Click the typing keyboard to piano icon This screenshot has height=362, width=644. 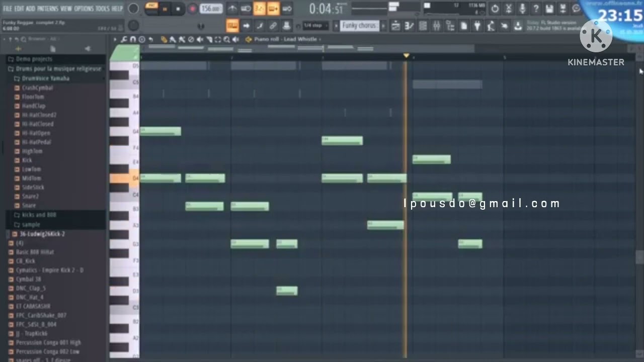tap(233, 26)
